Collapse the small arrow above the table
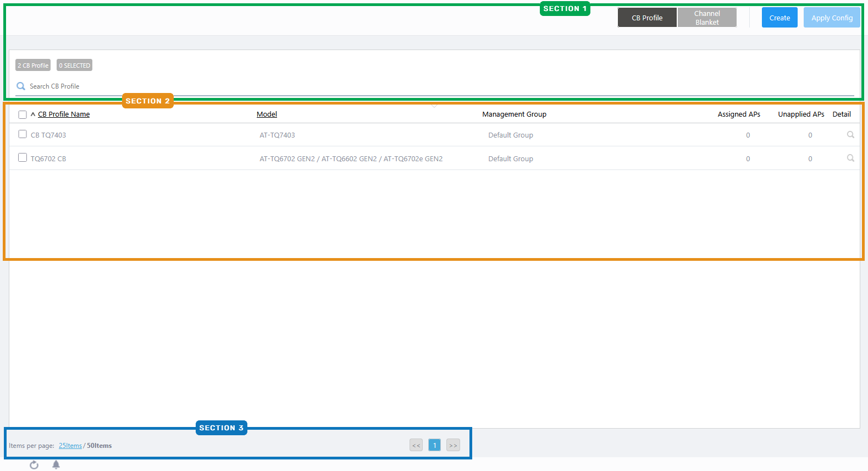The image size is (868, 471). (434, 105)
